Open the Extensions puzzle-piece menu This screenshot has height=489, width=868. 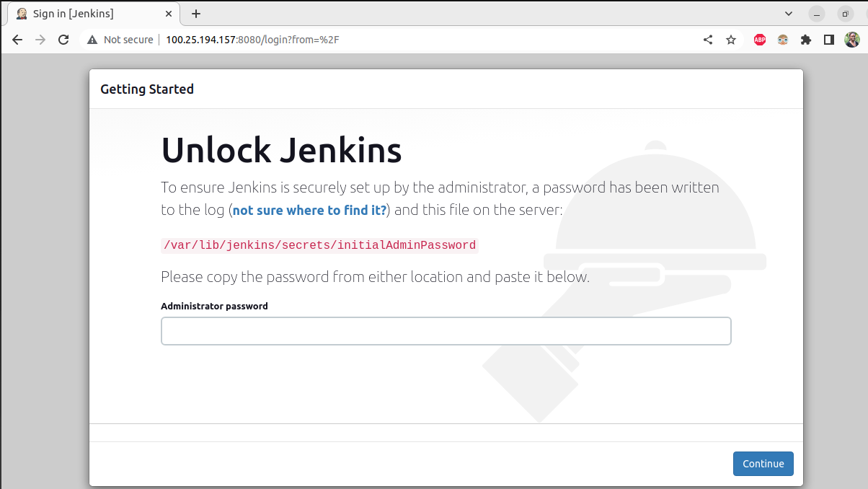[806, 40]
